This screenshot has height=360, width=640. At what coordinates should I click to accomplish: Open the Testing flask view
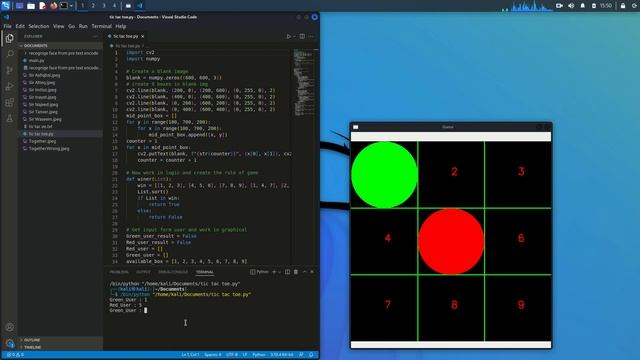[x=9, y=119]
